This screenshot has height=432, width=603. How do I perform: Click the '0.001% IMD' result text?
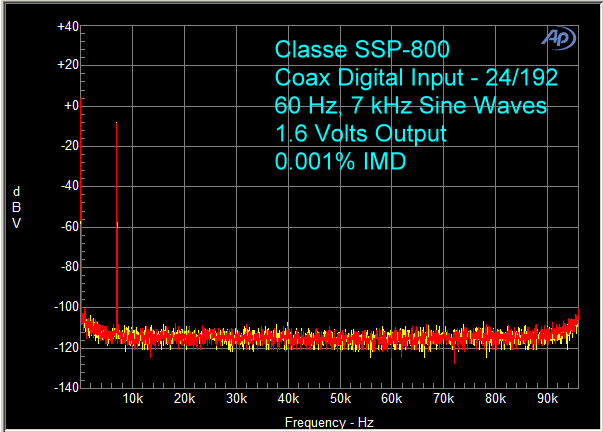[339, 161]
